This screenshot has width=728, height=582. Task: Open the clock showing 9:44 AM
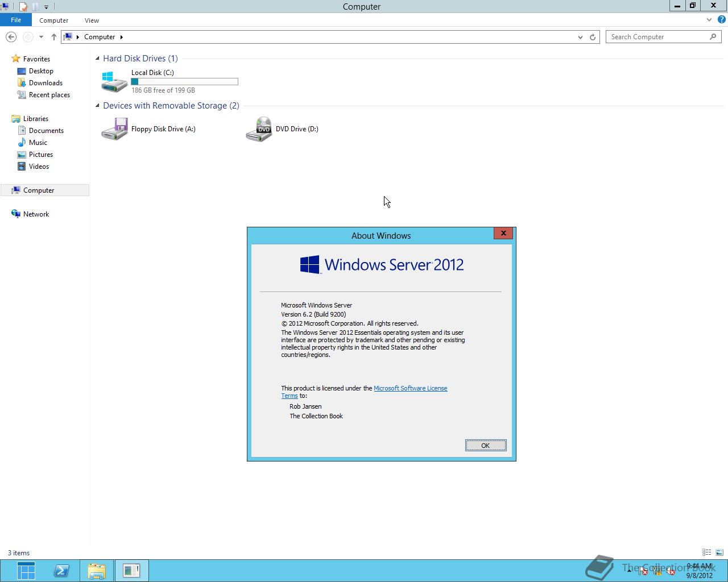(699, 571)
